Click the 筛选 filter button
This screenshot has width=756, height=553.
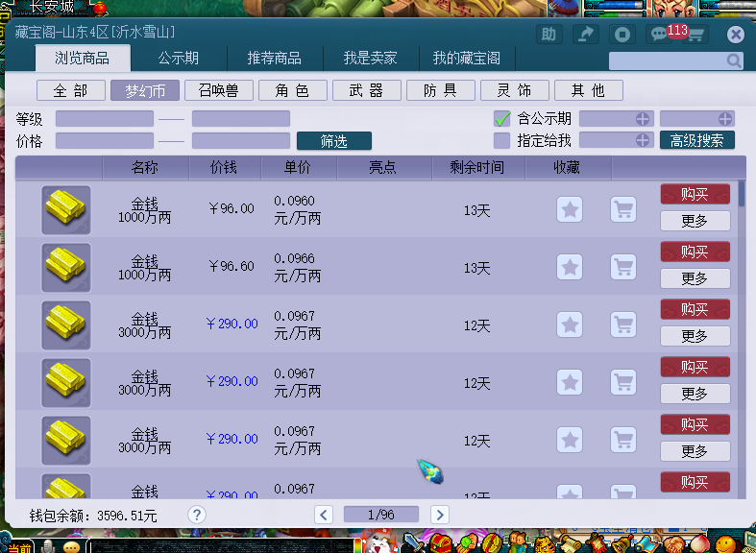[x=333, y=141]
